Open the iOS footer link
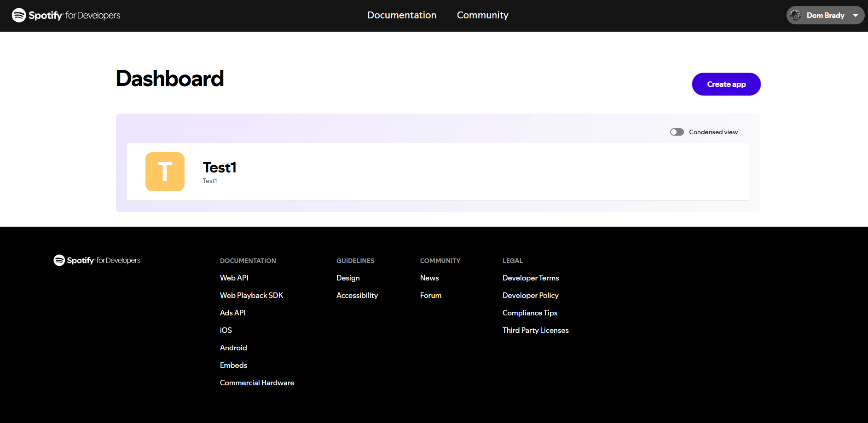Image resolution: width=868 pixels, height=423 pixels. click(x=226, y=330)
